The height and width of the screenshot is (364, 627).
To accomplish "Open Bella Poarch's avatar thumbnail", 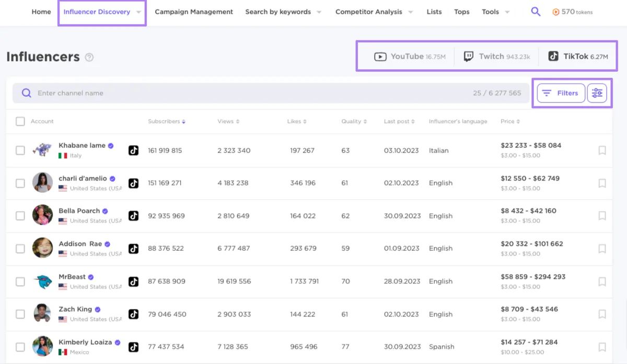I will pyautogui.click(x=42, y=215).
